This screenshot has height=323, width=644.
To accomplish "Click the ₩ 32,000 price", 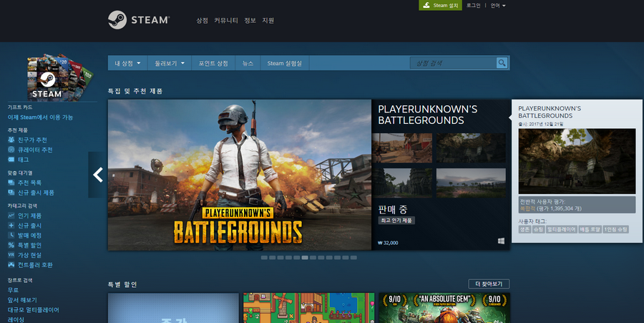I will (388, 243).
